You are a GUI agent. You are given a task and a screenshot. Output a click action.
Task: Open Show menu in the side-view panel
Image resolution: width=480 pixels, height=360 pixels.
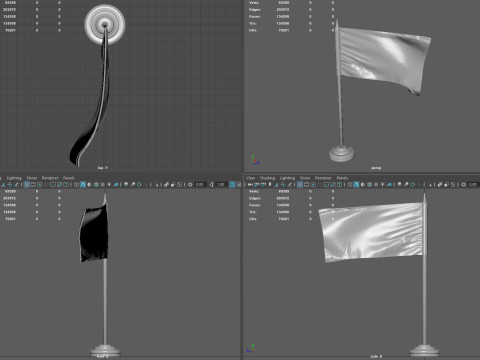point(305,178)
